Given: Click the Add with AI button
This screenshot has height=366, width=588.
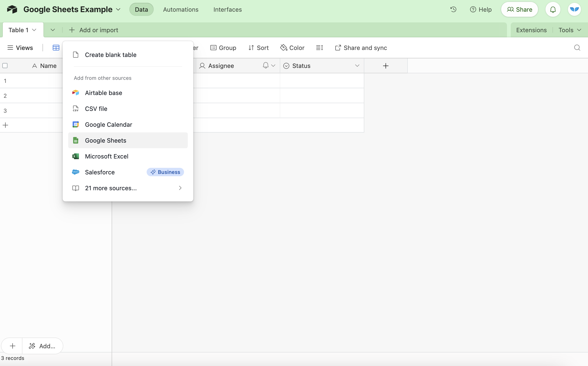Looking at the screenshot, I should coord(42,346).
